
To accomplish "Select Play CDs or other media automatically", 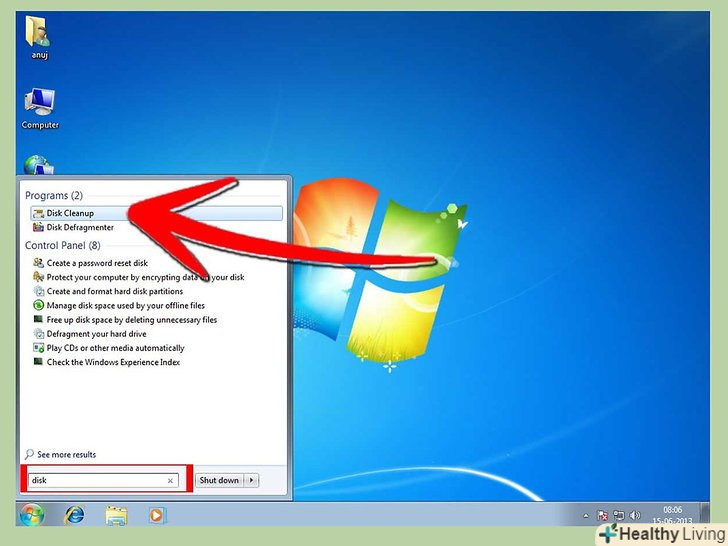I will tap(115, 348).
